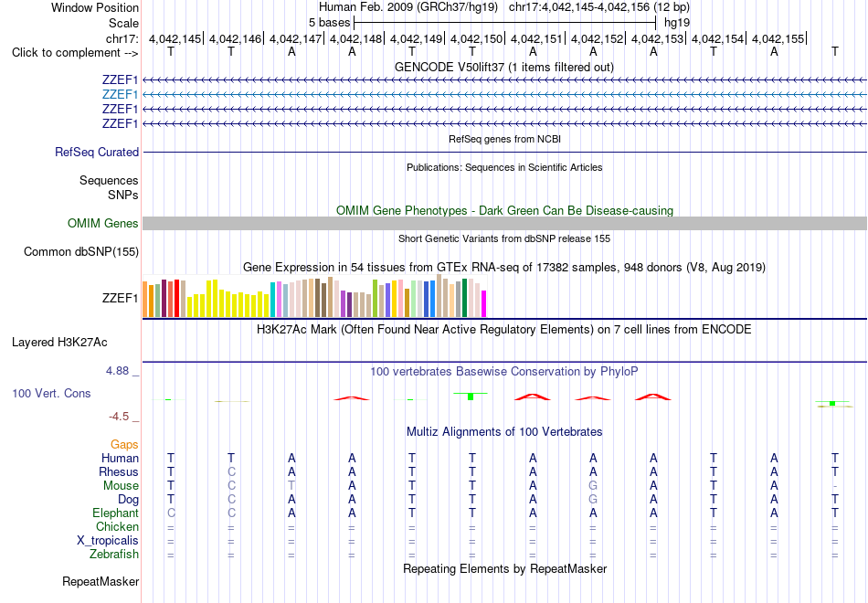Screen dimensions: 868x603
Task: Select the Human alignment row label
Action: (x=120, y=459)
